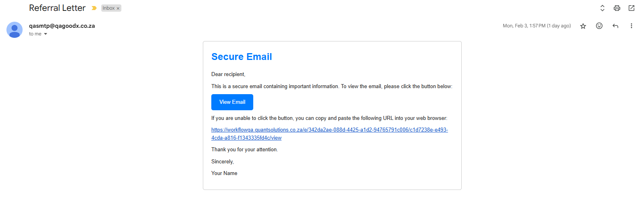Open the email in a new window
The image size is (644, 204).
(x=631, y=8)
